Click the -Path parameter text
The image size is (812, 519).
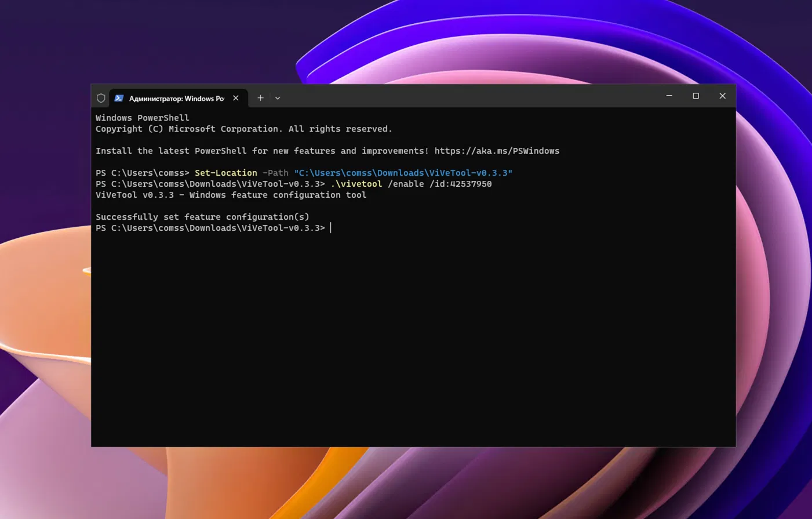point(275,173)
